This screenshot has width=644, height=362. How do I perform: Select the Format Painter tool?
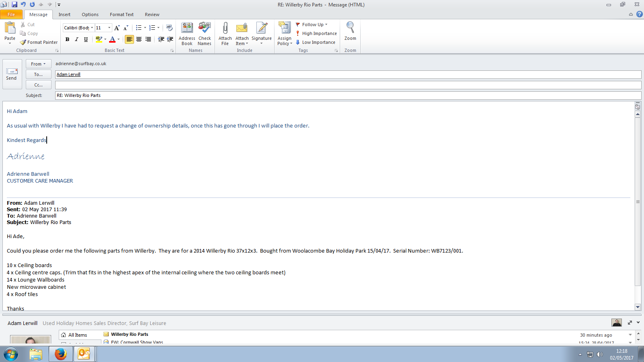pos(39,42)
